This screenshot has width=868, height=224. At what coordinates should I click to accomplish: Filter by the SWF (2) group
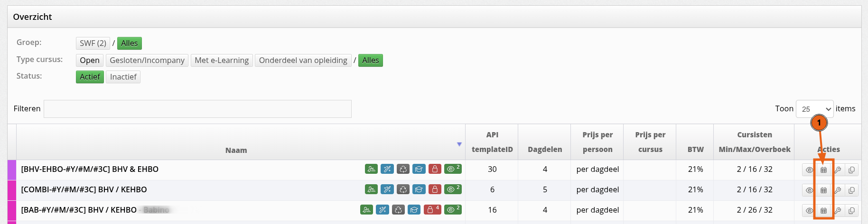pyautogui.click(x=93, y=43)
